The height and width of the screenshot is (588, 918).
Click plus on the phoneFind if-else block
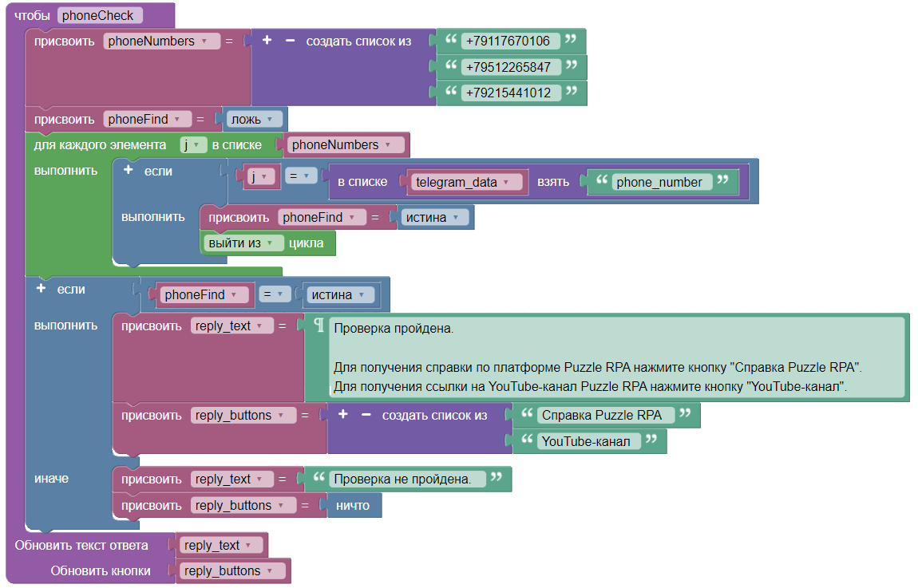pyautogui.click(x=41, y=289)
